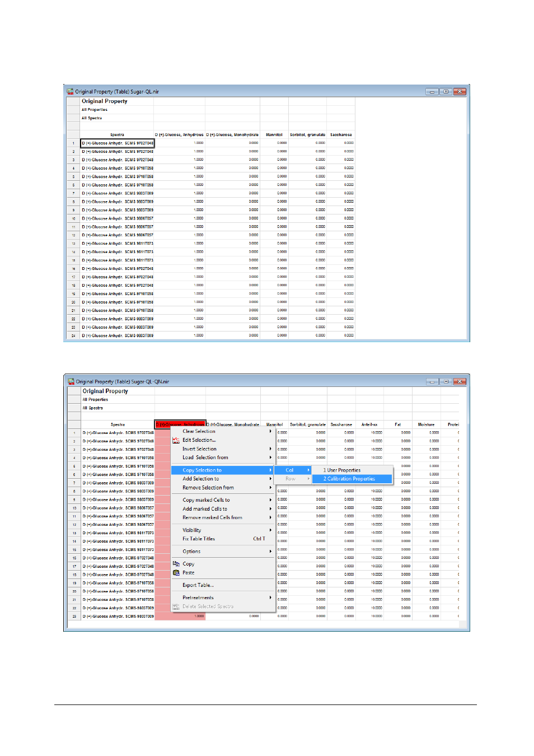The width and height of the screenshot is (534, 756).
Task: Click the Copy icon in context menu
Action: click(176, 564)
